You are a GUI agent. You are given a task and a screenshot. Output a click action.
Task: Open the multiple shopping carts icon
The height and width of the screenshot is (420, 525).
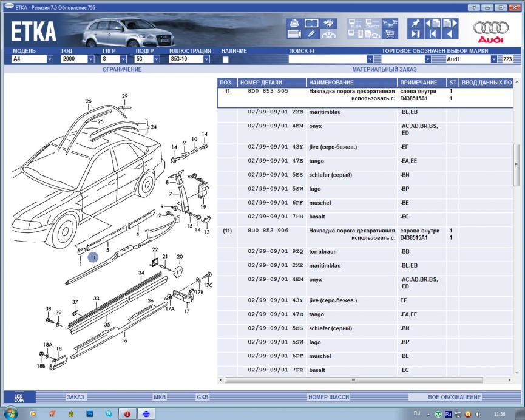click(390, 23)
